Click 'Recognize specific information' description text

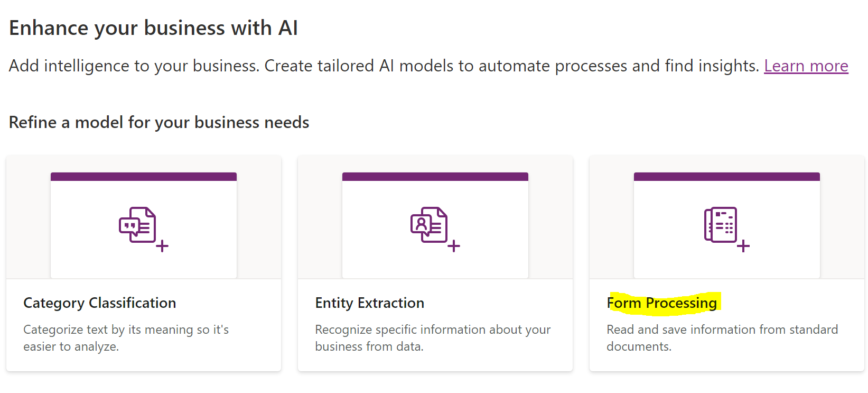[433, 338]
